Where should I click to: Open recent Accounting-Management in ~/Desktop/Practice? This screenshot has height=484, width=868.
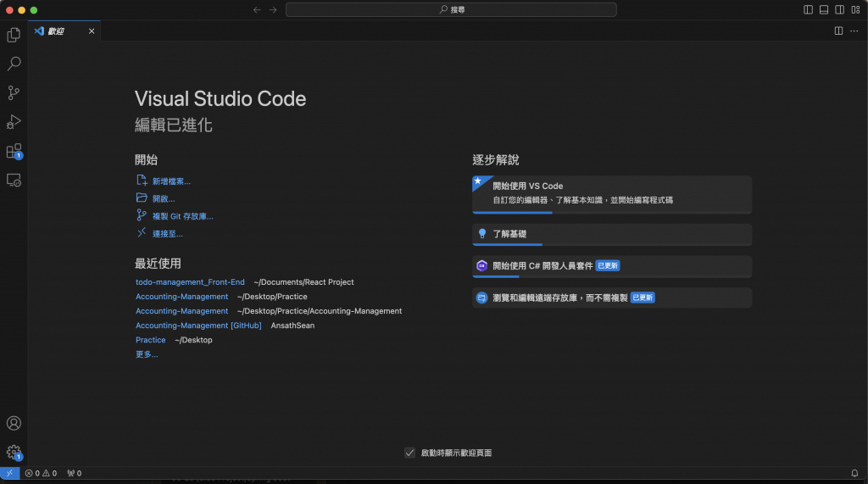(181, 297)
